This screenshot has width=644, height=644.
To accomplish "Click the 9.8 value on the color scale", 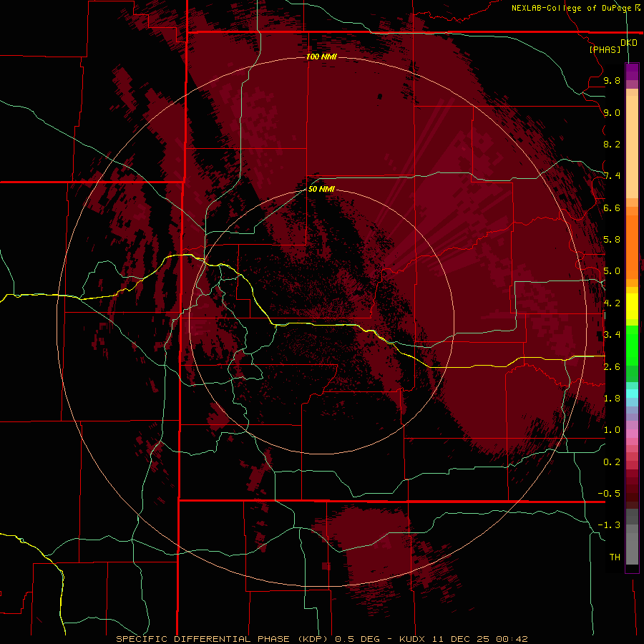I will [612, 80].
